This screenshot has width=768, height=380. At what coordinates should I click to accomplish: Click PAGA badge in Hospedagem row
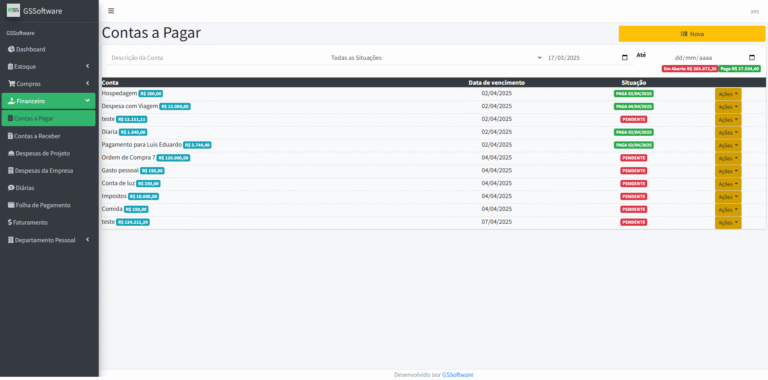pos(633,94)
